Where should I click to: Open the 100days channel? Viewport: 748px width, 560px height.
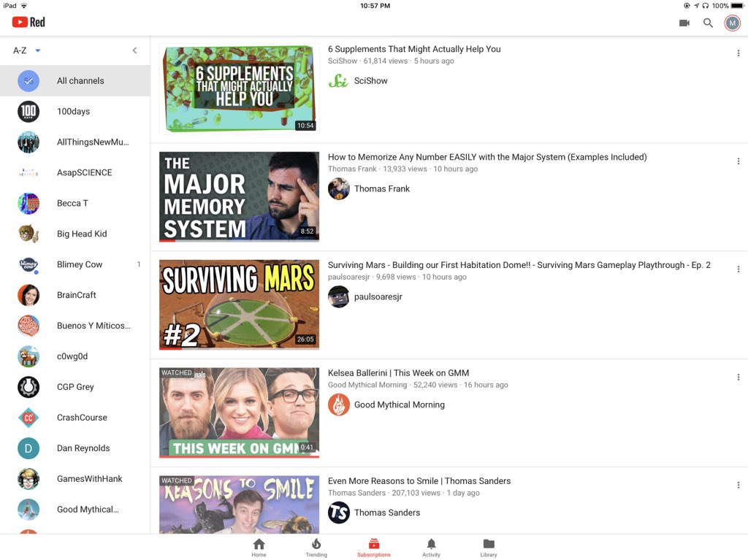click(x=75, y=111)
